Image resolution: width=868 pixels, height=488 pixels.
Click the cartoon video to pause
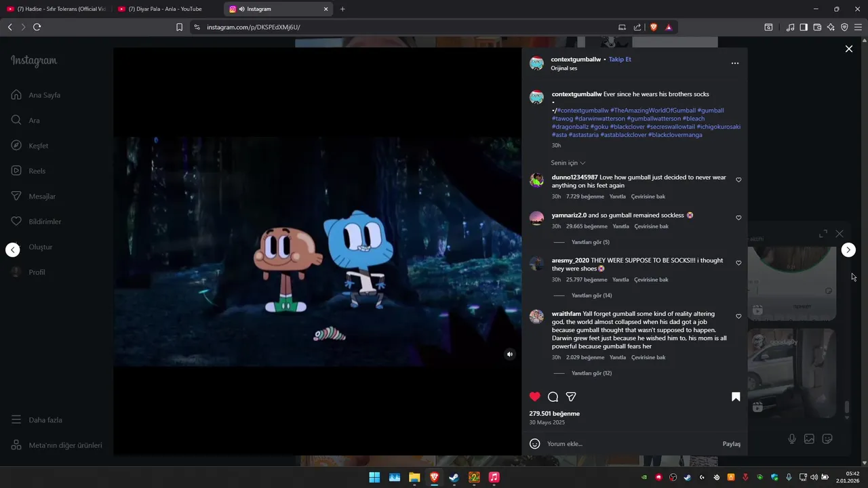[317, 251]
